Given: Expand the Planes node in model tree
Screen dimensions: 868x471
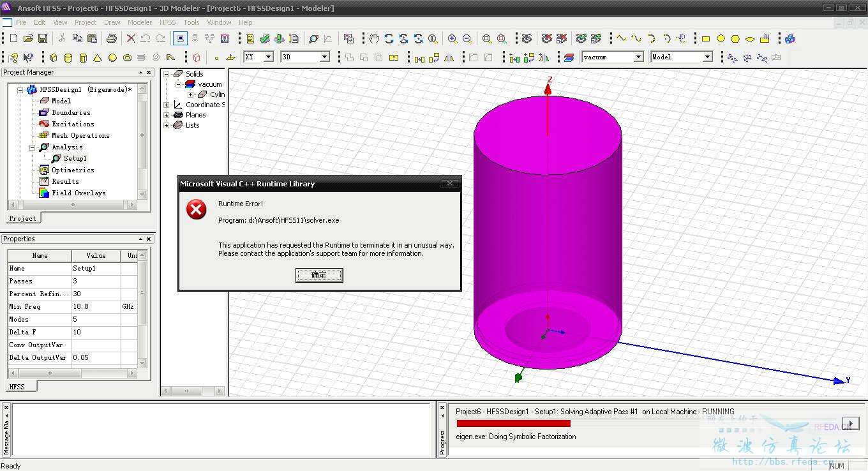Looking at the screenshot, I should (x=167, y=115).
